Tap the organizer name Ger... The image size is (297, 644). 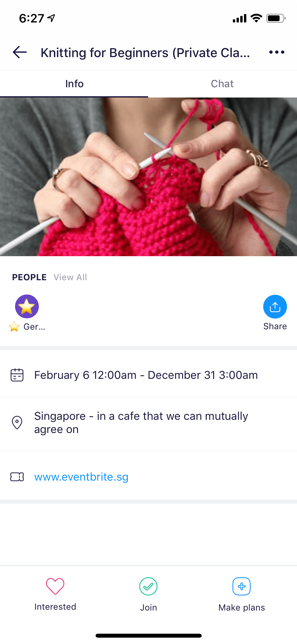(34, 327)
